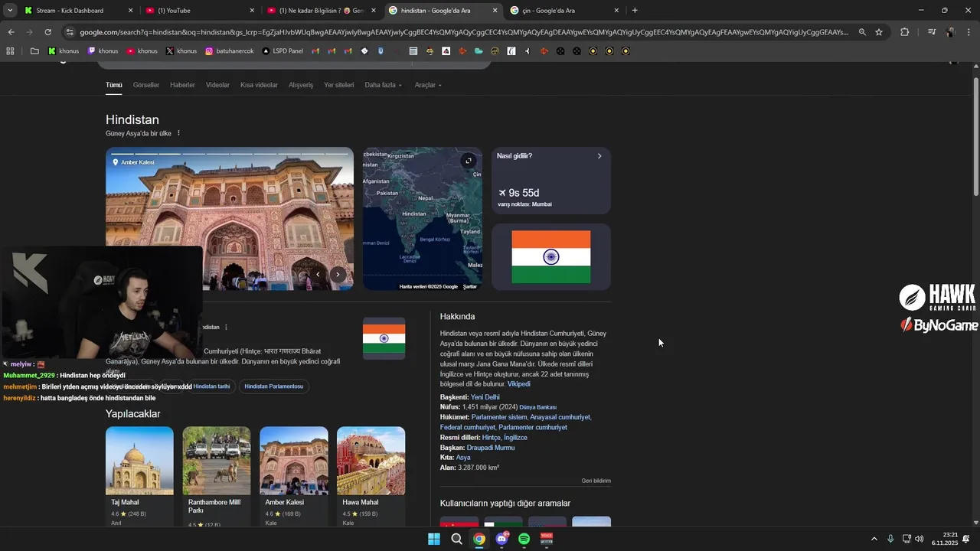
Task: Open the Vikipedi link
Action: 519,384
